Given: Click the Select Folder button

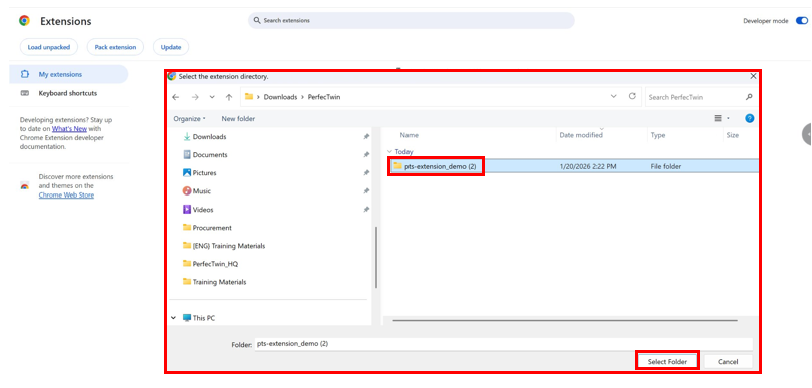Looking at the screenshot, I should point(667,362).
